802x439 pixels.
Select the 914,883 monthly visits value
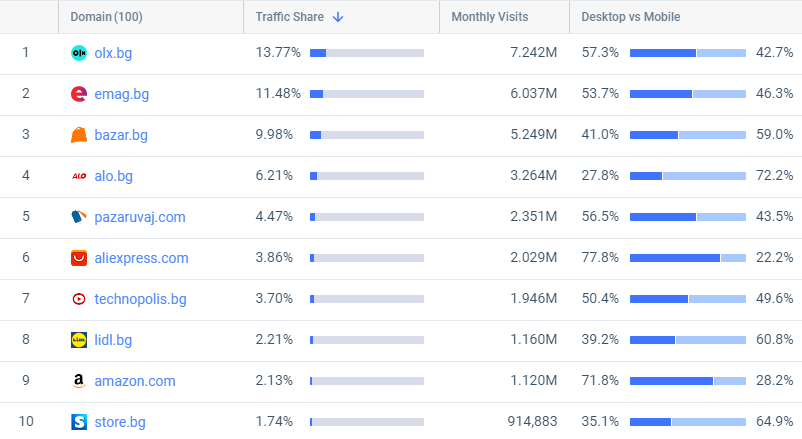(x=532, y=421)
